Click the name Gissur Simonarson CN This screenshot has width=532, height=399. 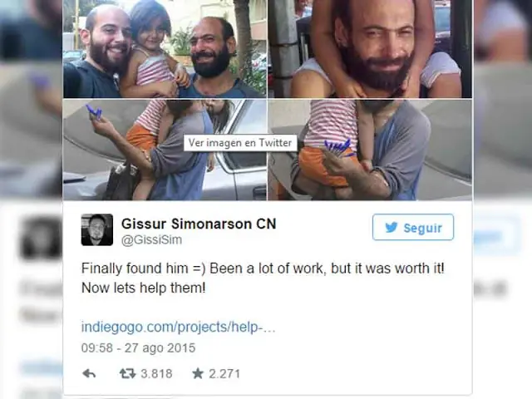click(199, 224)
